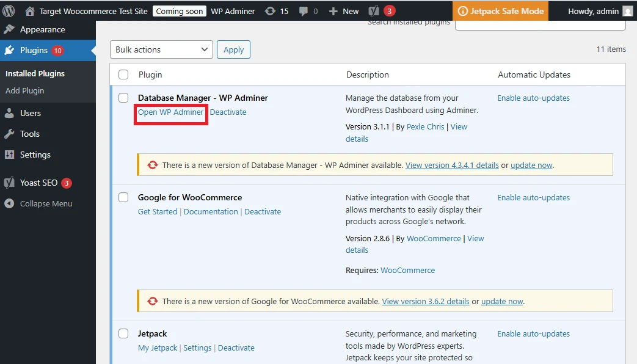Click in the search installed plugins field
The height and width of the screenshot is (364, 637).
click(x=541, y=25)
